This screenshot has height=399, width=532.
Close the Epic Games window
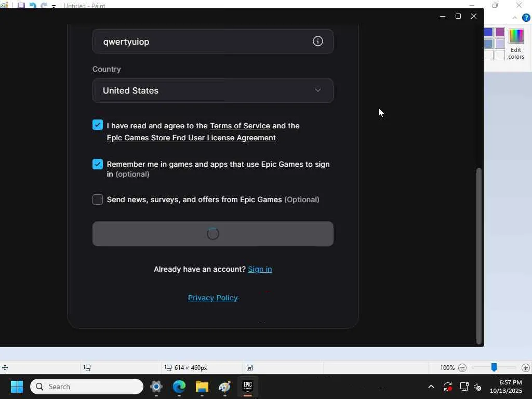coord(474,16)
